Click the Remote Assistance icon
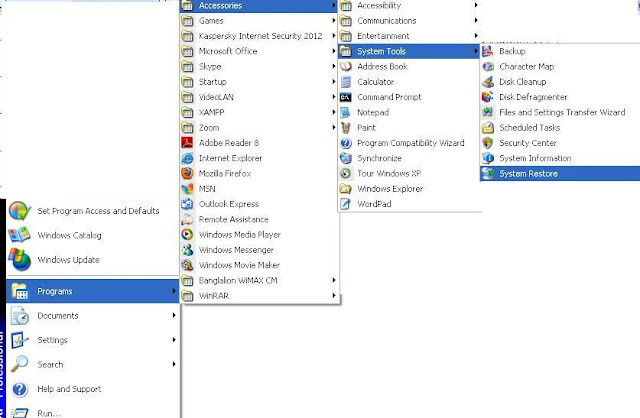The image size is (640, 418). tap(187, 220)
